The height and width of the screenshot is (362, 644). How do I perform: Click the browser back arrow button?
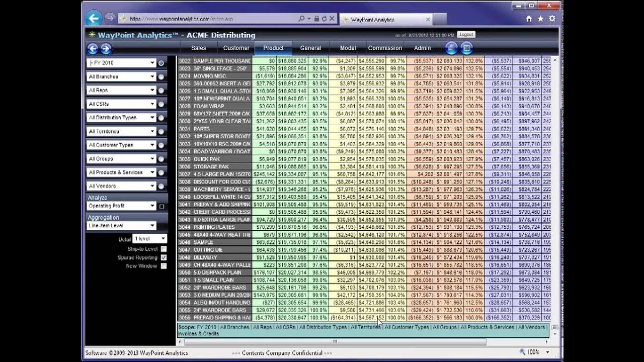point(94,19)
